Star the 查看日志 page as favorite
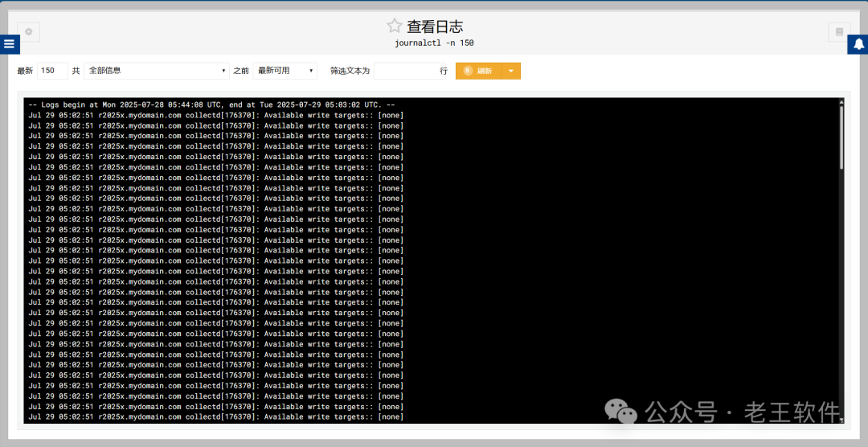 click(x=394, y=26)
